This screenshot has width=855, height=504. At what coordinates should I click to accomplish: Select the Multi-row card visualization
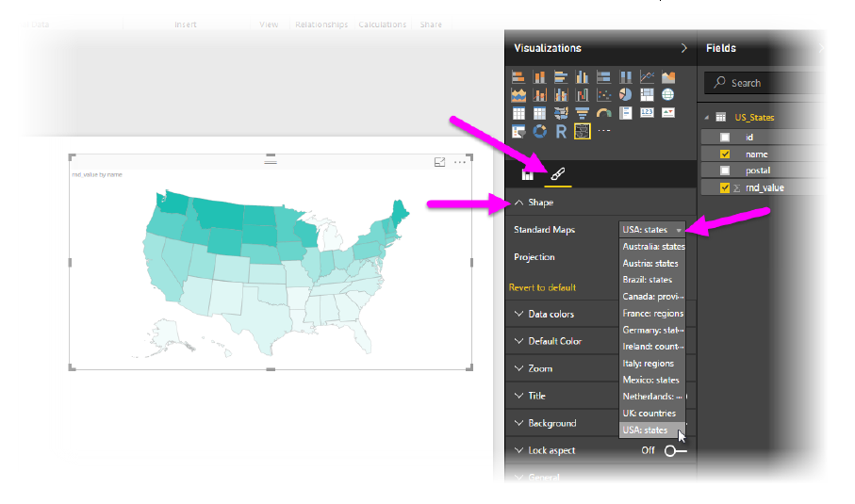(x=625, y=113)
